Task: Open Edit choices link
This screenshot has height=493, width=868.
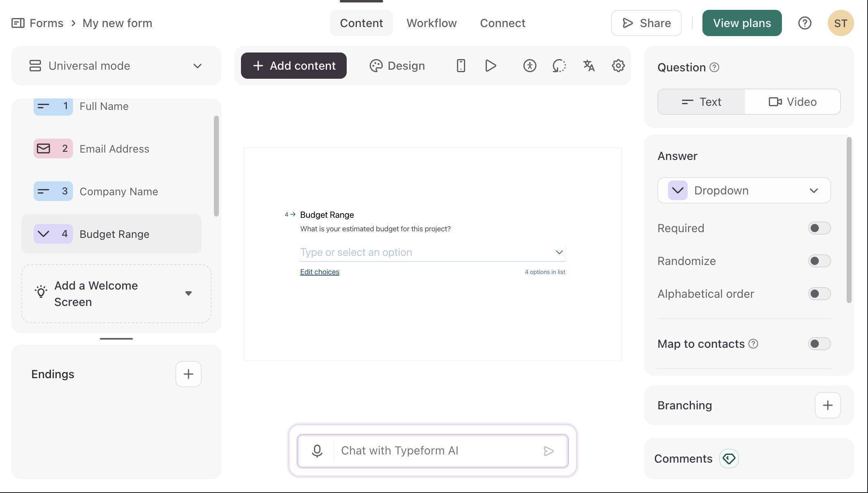Action: coord(319,272)
